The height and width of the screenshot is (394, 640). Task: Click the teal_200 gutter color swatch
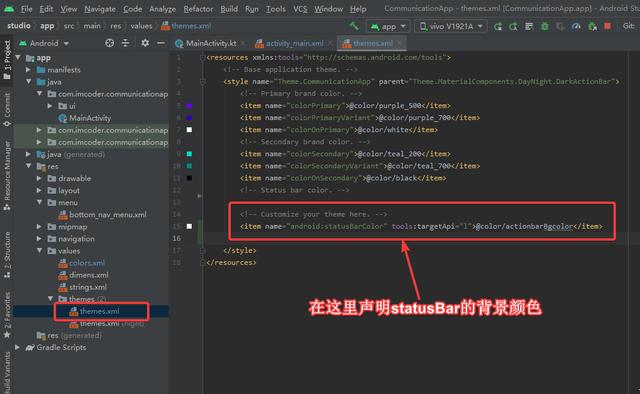[x=189, y=154]
